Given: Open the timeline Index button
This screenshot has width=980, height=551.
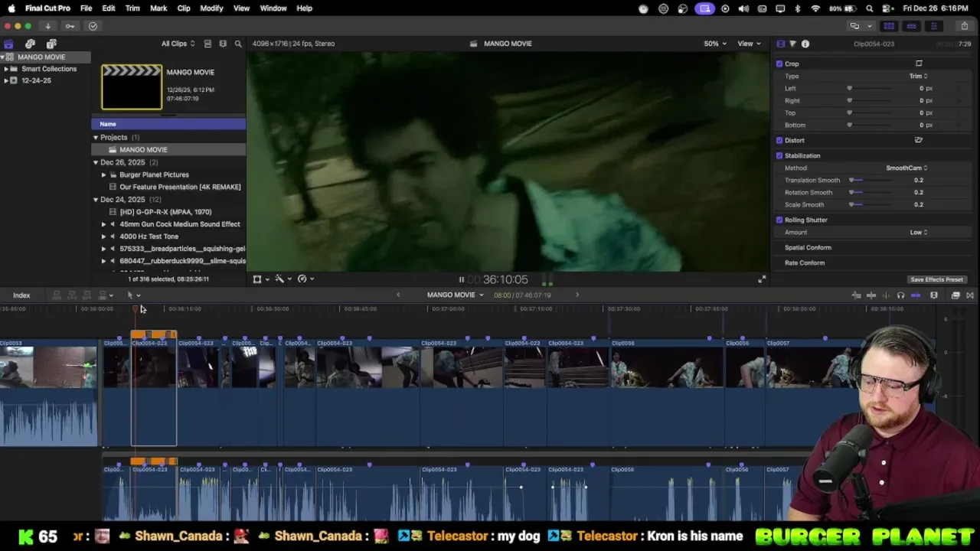Looking at the screenshot, I should click(21, 295).
